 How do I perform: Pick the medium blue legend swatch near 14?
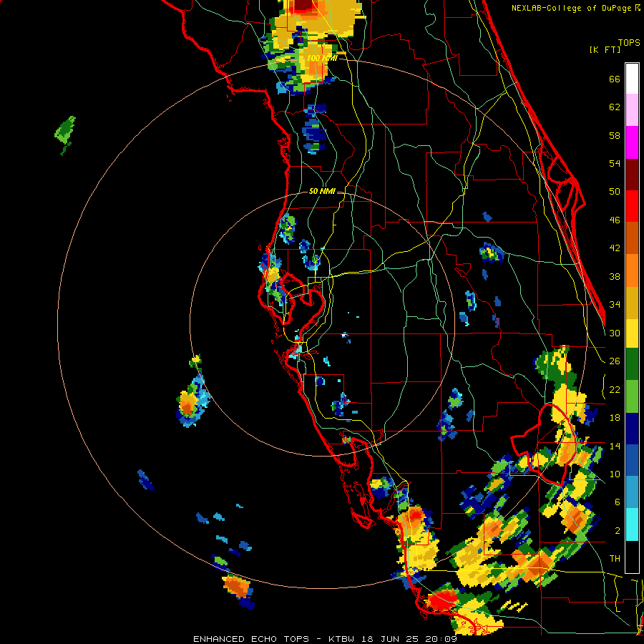[632, 460]
